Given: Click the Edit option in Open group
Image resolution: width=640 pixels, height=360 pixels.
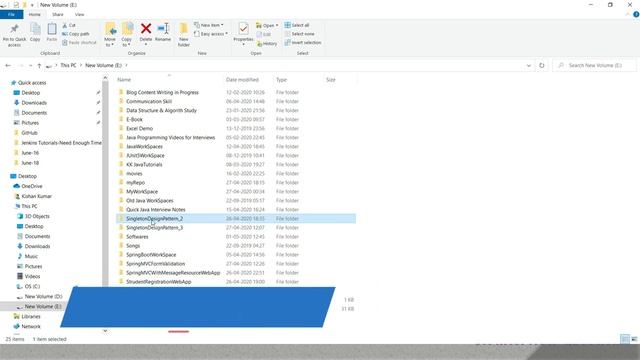Looking at the screenshot, I should pos(264,34).
